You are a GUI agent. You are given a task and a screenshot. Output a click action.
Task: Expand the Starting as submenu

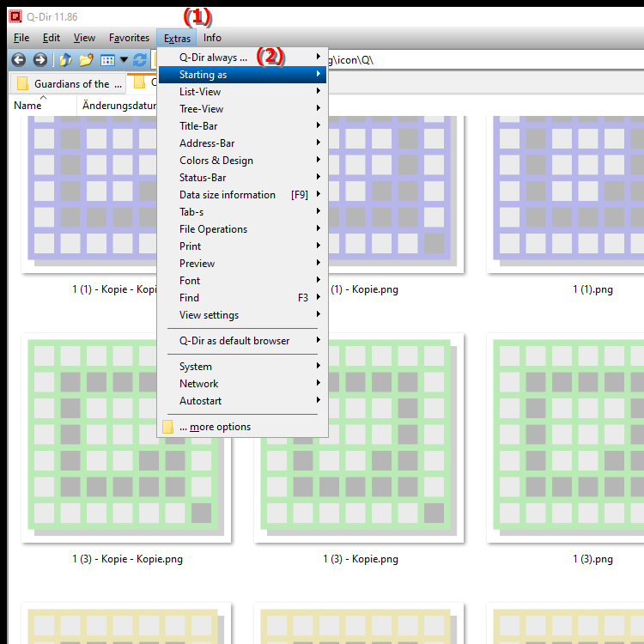click(242, 75)
